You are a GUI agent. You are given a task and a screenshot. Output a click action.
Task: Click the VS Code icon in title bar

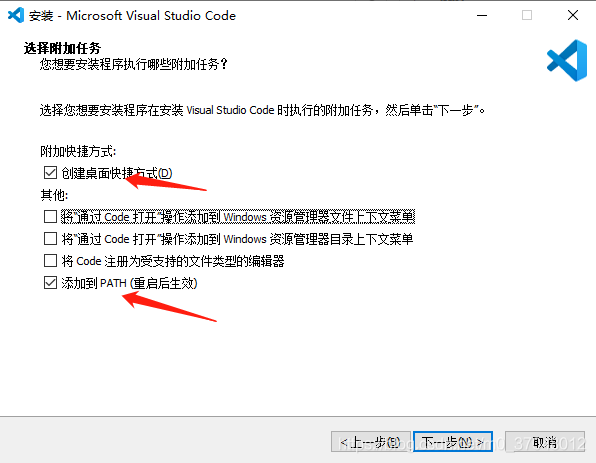coord(16,15)
